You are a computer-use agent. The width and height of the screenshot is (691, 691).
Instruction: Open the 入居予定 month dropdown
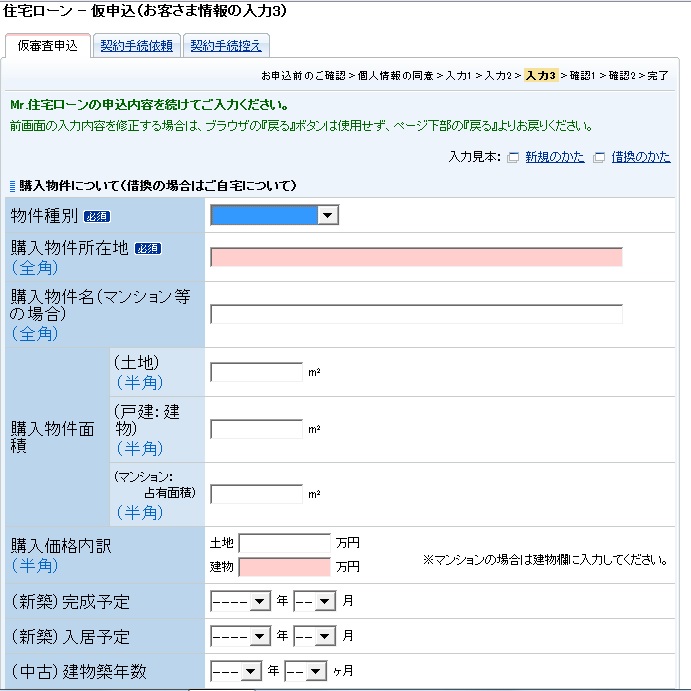click(x=313, y=636)
